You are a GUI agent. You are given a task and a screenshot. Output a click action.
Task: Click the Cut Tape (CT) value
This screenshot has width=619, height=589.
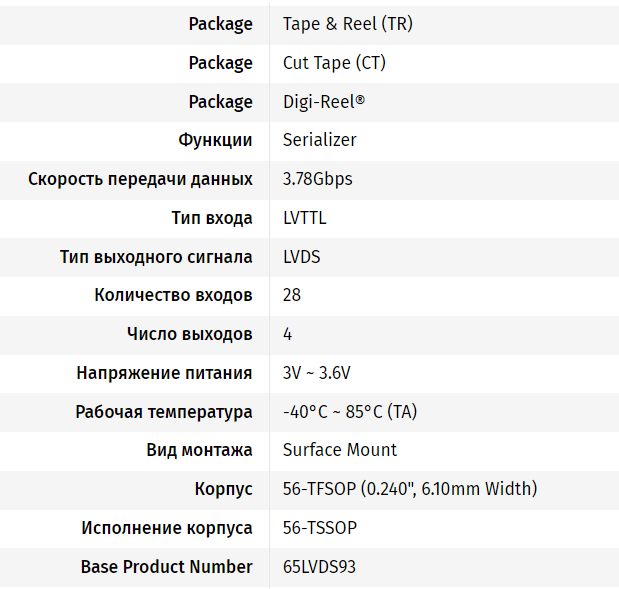[334, 63]
